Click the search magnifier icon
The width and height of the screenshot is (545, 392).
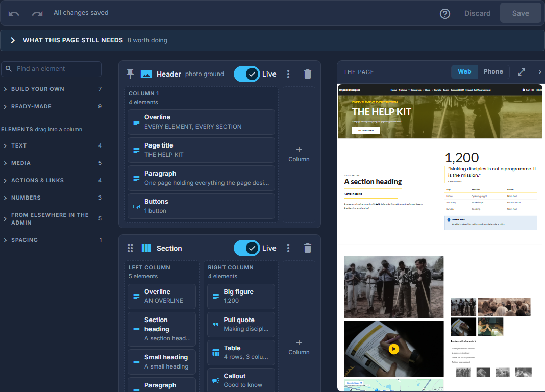click(9, 69)
